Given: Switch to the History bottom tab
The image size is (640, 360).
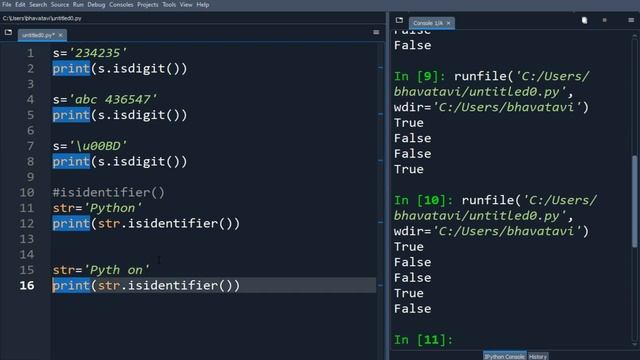Looking at the screenshot, I should [x=538, y=356].
